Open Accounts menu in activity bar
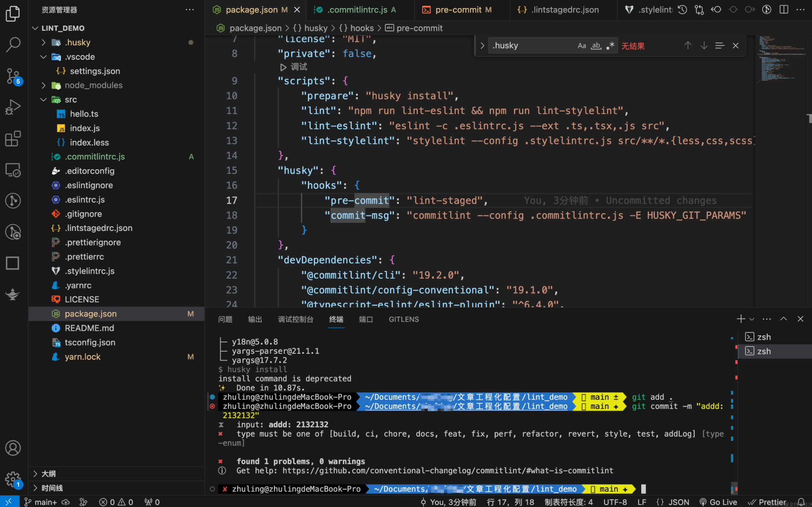This screenshot has height=507, width=812. [13, 448]
